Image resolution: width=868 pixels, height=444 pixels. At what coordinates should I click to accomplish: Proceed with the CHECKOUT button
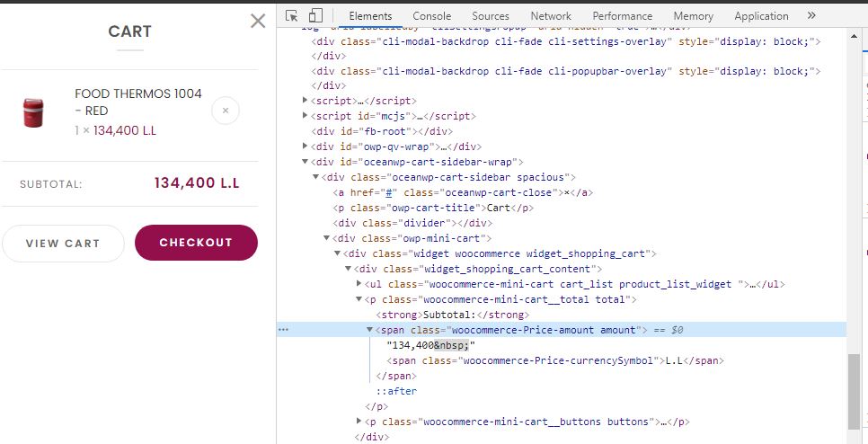coord(196,243)
